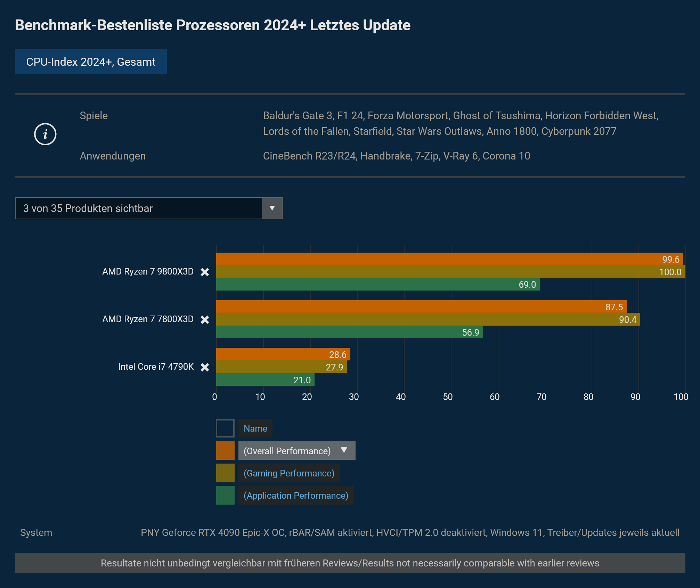Select the CPU-Index 2024+, Gesamt tab
Screen dimensions: 700x588
[91, 62]
